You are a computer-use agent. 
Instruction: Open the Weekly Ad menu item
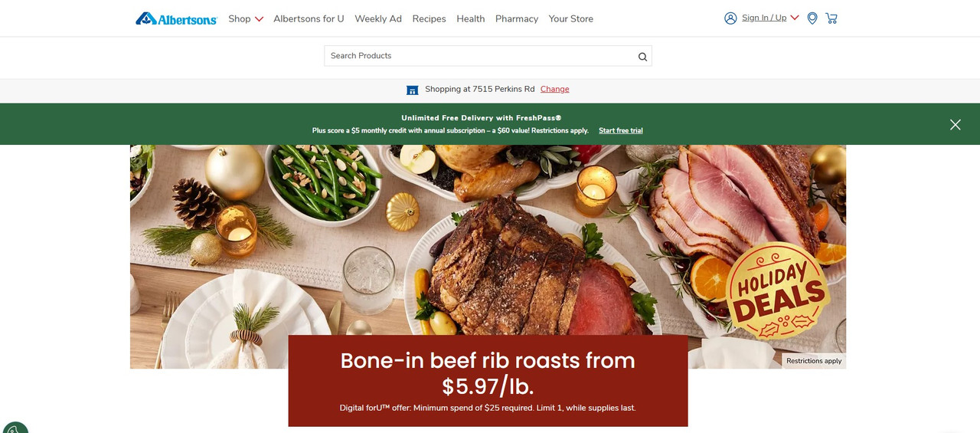tap(378, 18)
